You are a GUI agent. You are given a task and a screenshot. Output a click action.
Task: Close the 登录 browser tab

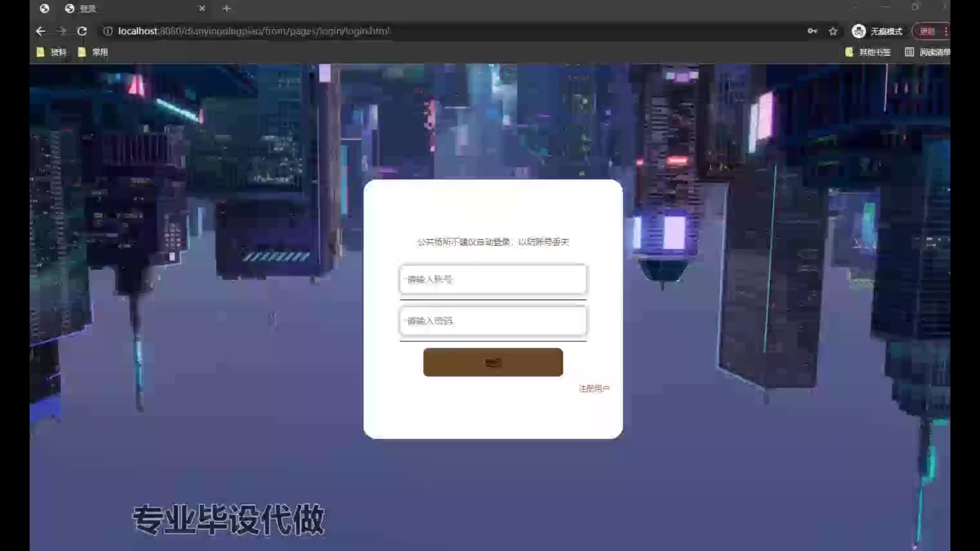202,9
